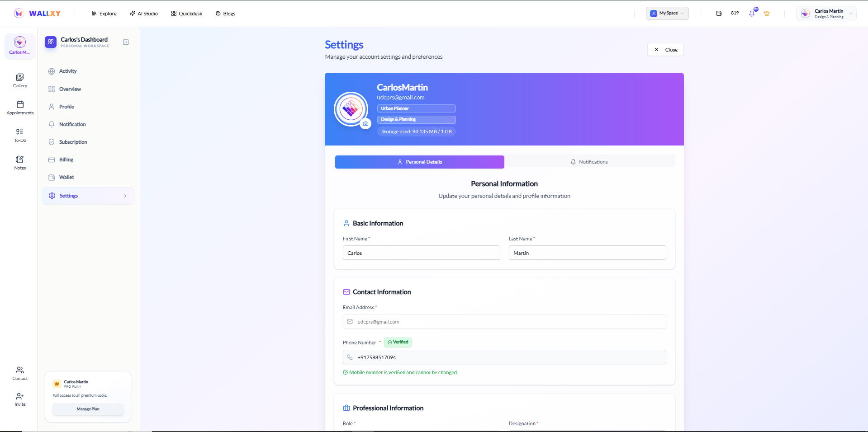The image size is (868, 432).
Task: Open My Space dropdown
Action: coord(667,14)
